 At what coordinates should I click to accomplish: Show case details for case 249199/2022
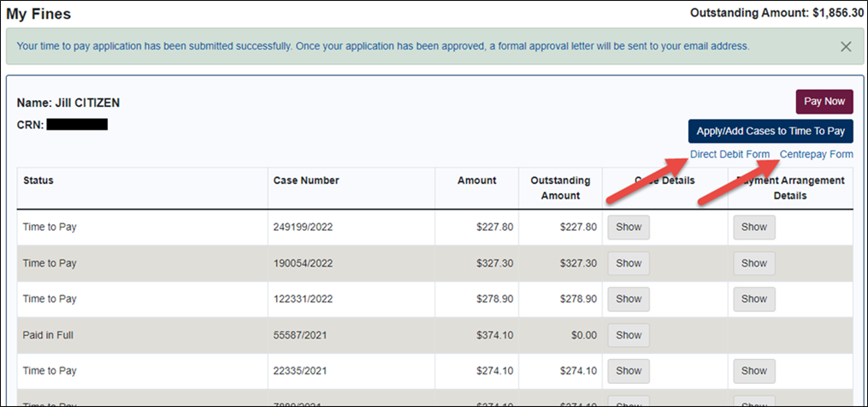click(628, 227)
